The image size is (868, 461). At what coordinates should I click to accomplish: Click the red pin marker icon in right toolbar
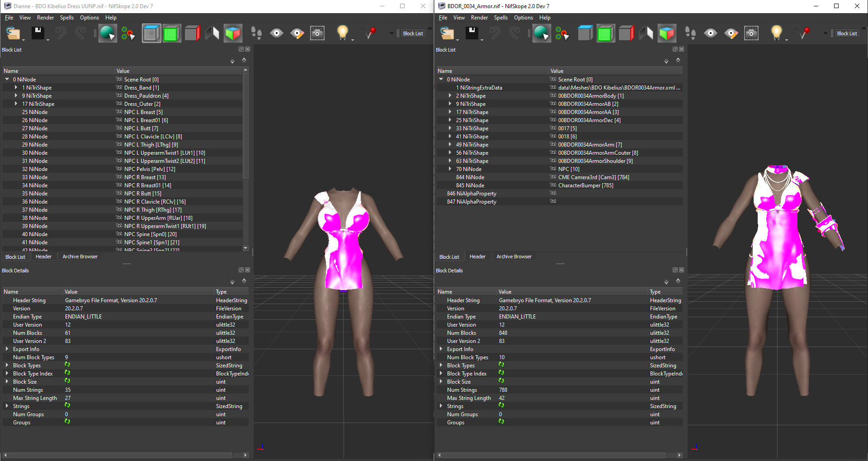pyautogui.click(x=804, y=33)
